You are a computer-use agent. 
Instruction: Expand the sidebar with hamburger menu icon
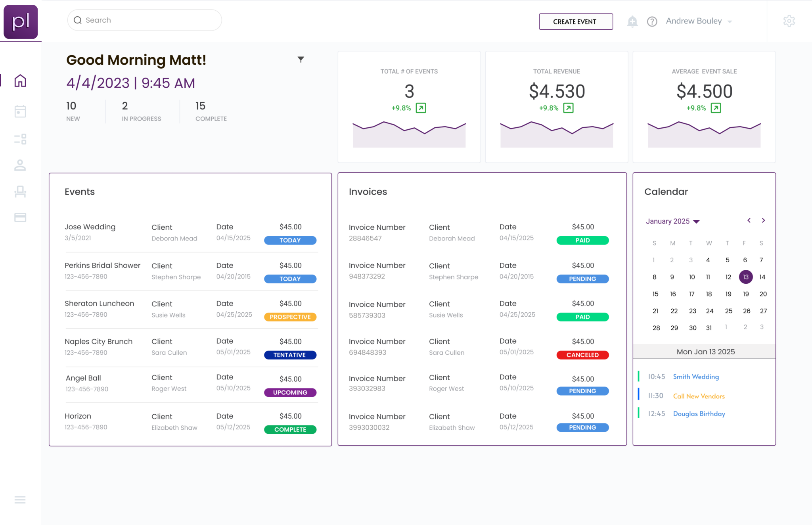[20, 500]
